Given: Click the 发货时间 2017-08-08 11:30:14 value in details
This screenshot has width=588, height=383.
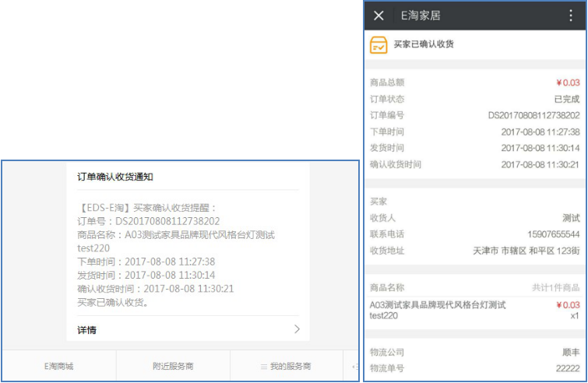Looking at the screenshot, I should click(540, 148).
